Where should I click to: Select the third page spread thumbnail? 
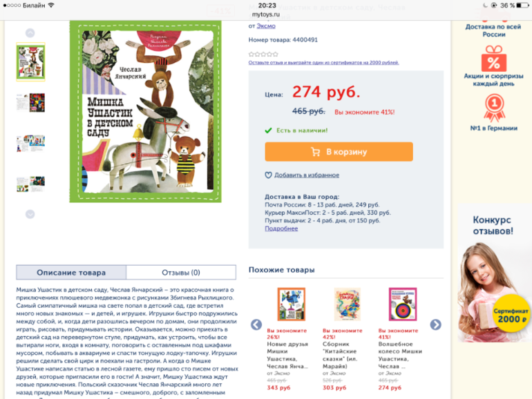(30, 144)
